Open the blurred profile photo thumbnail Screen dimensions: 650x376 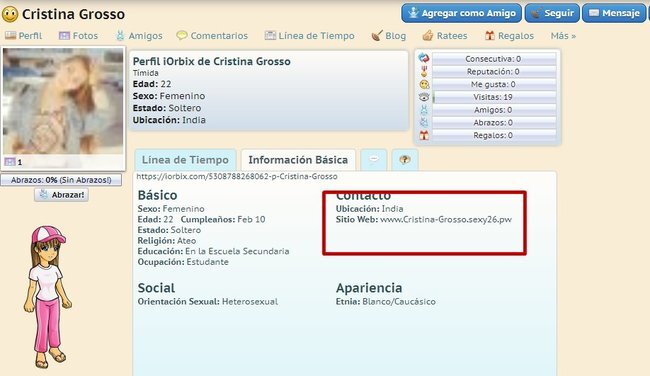pyautogui.click(x=63, y=101)
